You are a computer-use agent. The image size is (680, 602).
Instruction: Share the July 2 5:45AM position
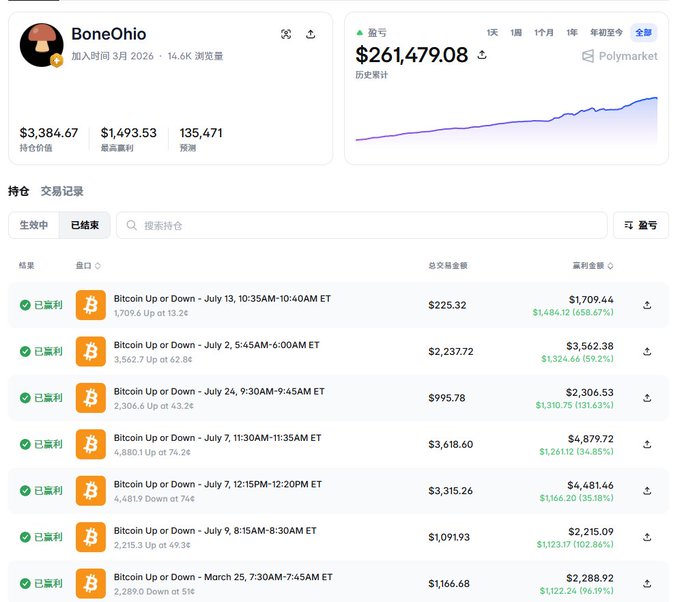(x=647, y=351)
